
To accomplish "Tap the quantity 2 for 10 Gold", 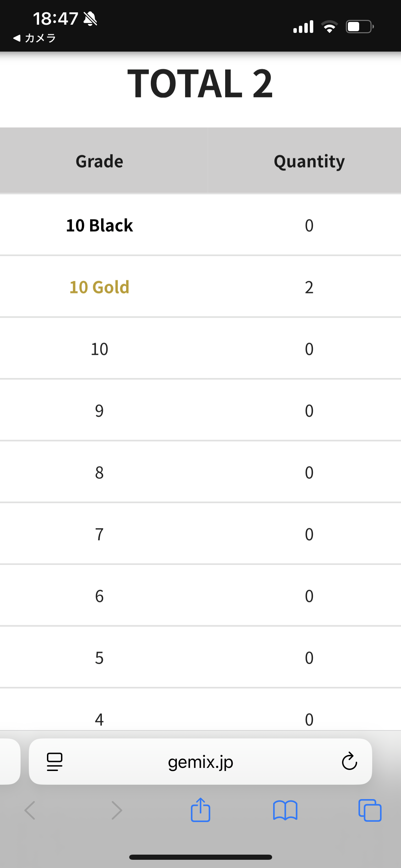I will click(309, 287).
